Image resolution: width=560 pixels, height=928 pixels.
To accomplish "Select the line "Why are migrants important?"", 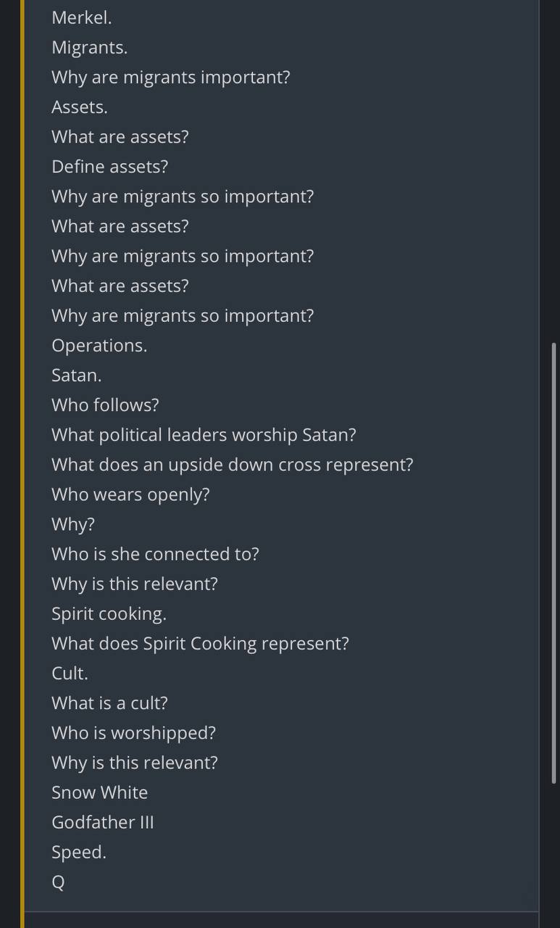I will tap(170, 77).
